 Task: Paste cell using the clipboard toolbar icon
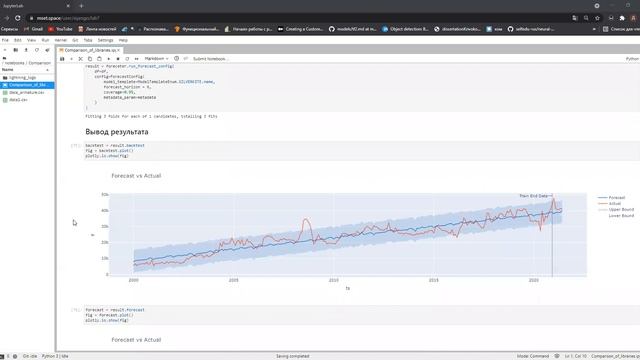99,59
